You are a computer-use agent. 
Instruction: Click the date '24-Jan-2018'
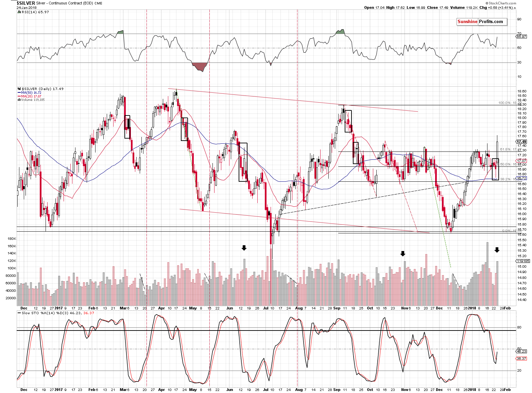[x=27, y=7]
